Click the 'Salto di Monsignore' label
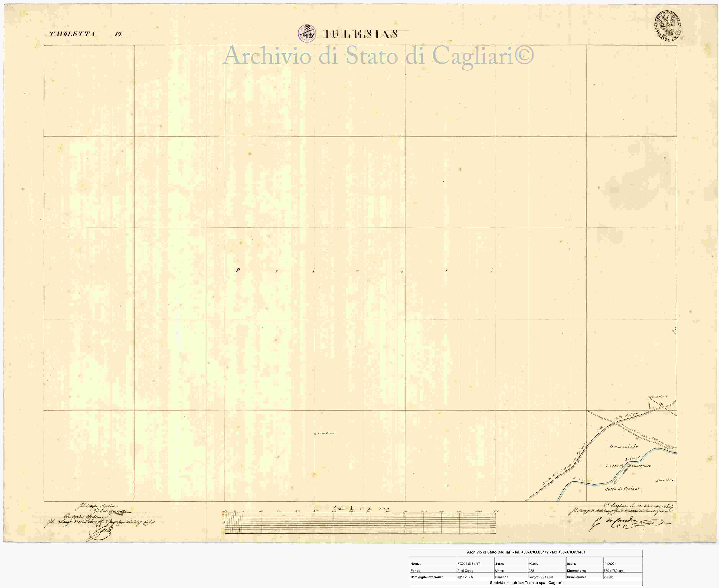719x588 pixels. pyautogui.click(x=628, y=466)
